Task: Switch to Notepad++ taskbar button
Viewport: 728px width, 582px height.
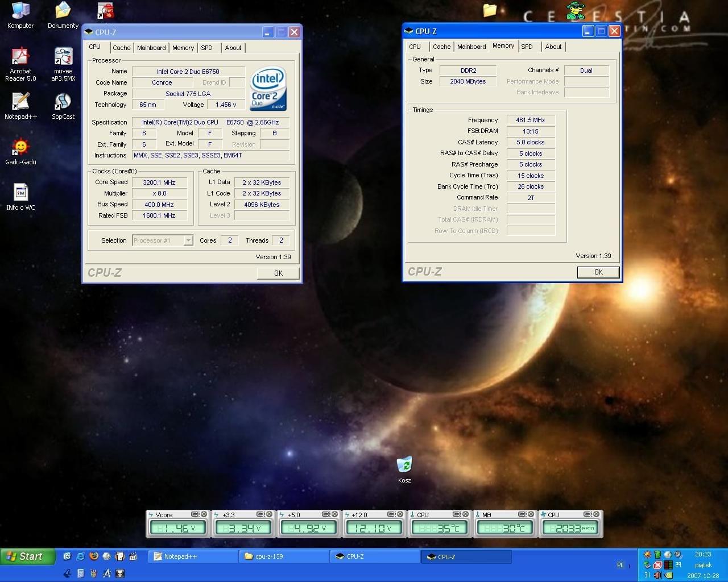Action: (193, 556)
